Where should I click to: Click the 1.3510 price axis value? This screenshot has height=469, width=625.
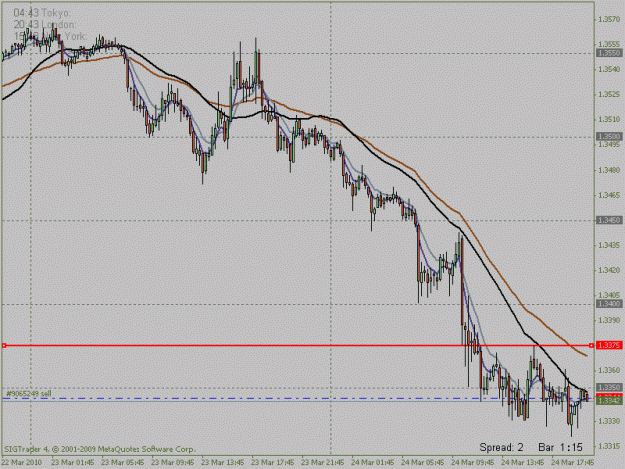click(609, 120)
